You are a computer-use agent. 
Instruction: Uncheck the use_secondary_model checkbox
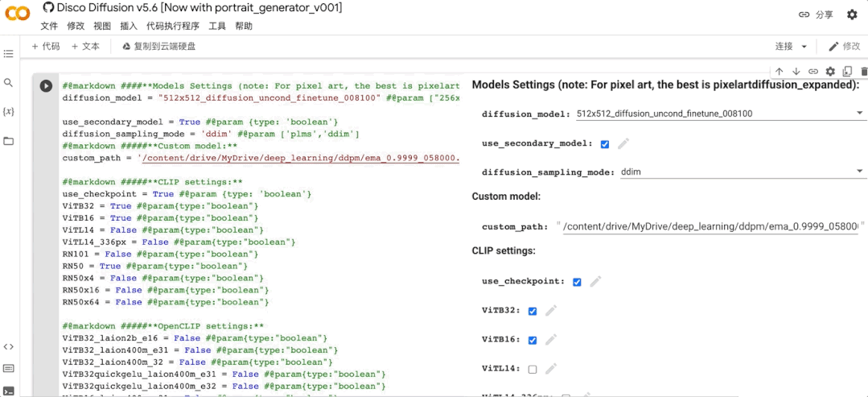click(x=605, y=144)
